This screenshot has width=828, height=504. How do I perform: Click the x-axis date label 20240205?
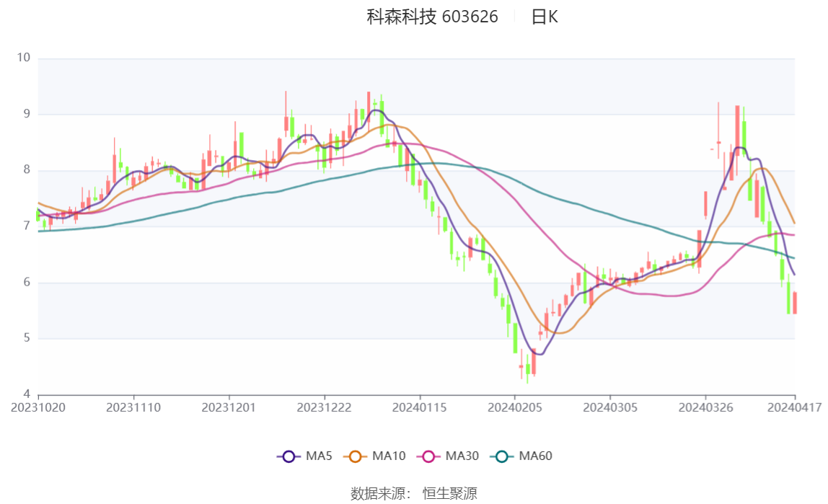tap(515, 408)
